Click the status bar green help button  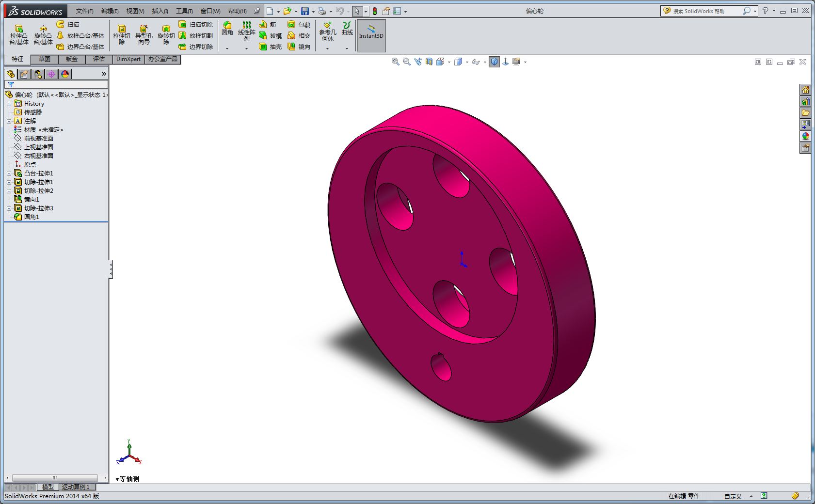click(x=764, y=496)
